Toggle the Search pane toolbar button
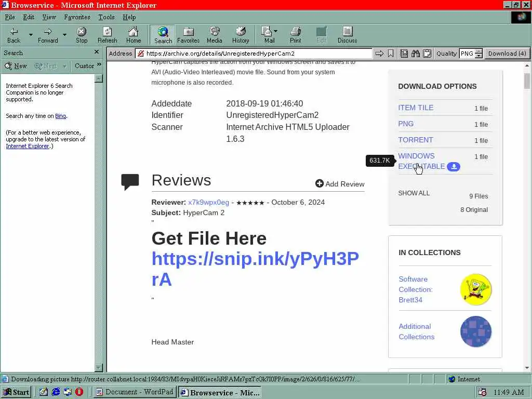Viewport: 532px width, 399px height. coord(163,35)
